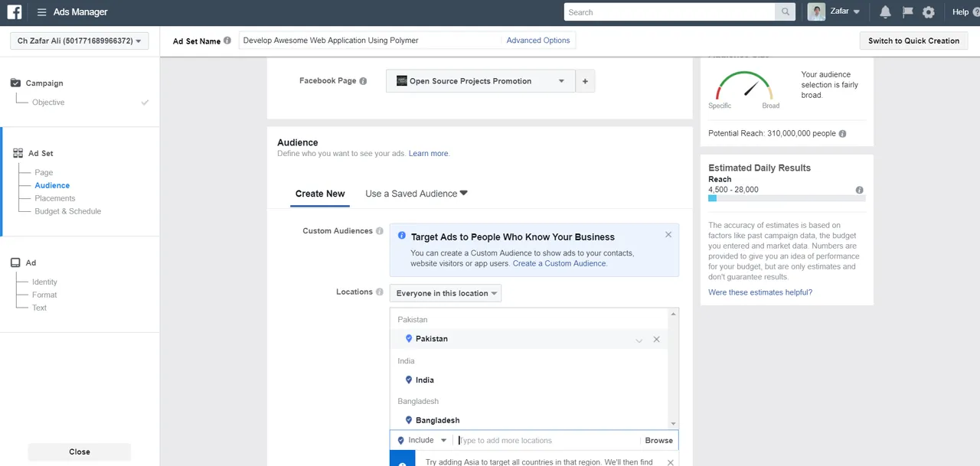Click the flag pages icon

coord(907,12)
